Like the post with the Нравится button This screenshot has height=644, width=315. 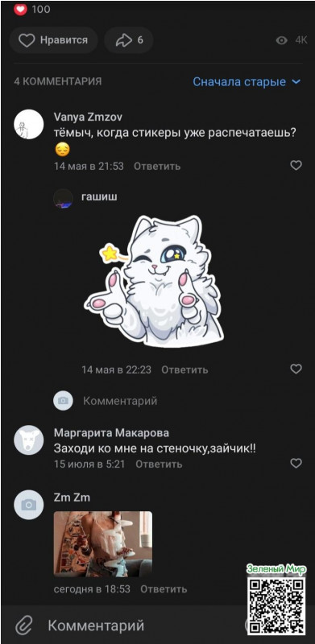pyautogui.click(x=53, y=40)
